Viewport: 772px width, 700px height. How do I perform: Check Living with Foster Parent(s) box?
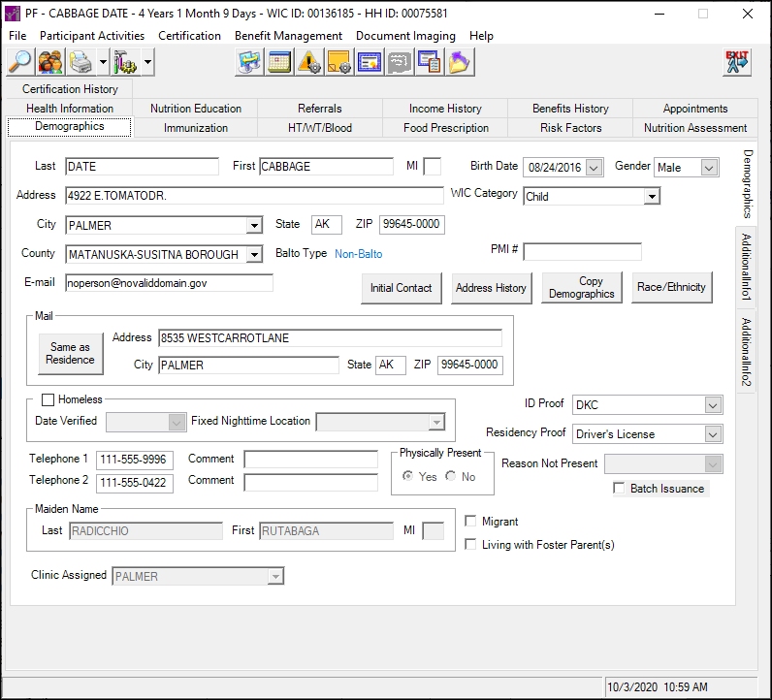pos(470,544)
